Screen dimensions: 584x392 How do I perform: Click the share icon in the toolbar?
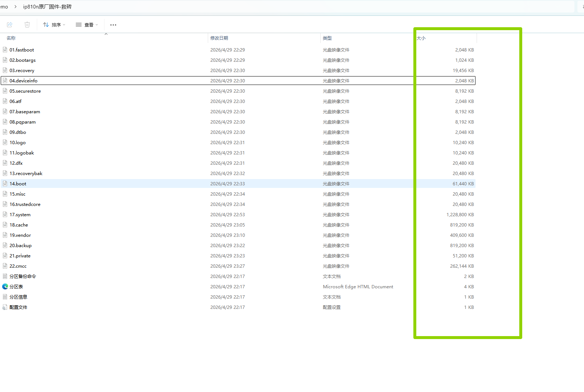(x=10, y=25)
